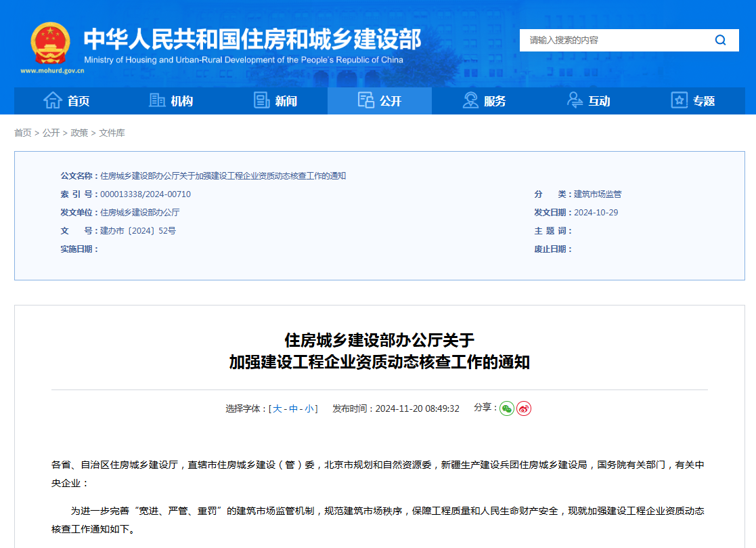Viewport: 756px width, 548px height.
Task: Click the home icon in navigation
Action: tap(53, 100)
